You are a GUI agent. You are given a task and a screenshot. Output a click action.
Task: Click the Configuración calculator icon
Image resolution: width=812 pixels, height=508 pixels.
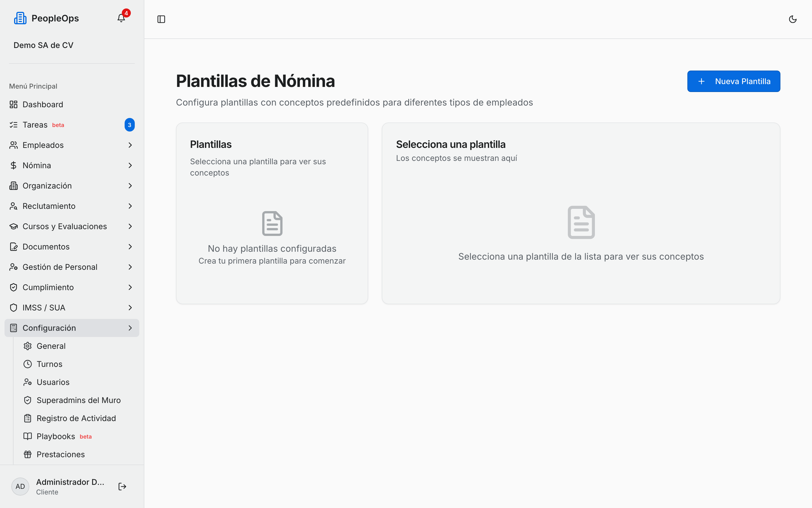coord(14,328)
